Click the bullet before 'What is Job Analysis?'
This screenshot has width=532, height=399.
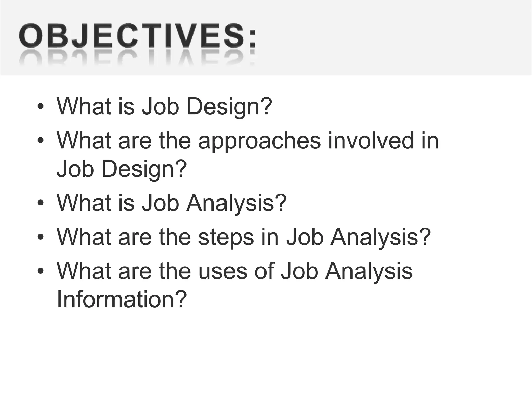coord(40,203)
